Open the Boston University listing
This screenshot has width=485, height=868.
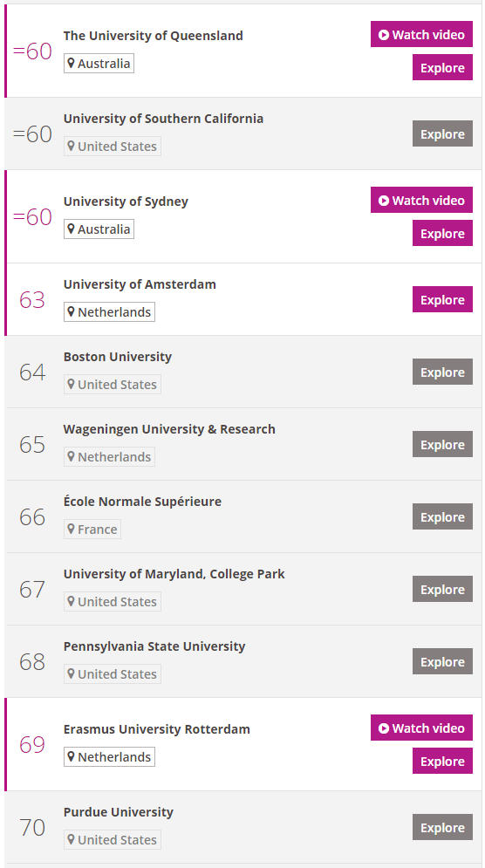tap(118, 357)
